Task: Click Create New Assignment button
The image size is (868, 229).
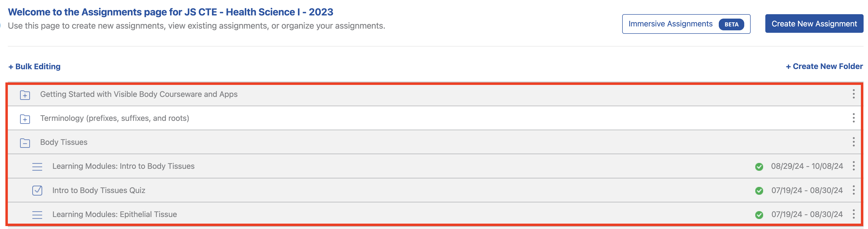Action: click(x=814, y=23)
